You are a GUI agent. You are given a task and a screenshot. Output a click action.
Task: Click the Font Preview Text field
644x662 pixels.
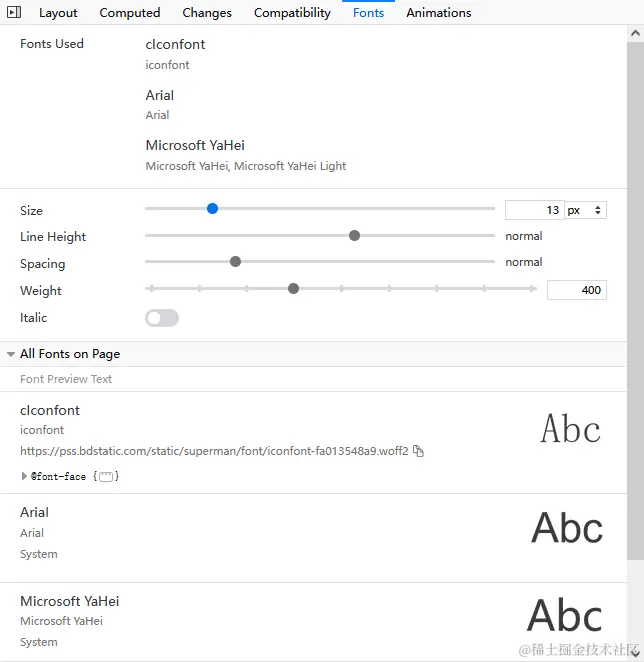pyautogui.click(x=313, y=379)
